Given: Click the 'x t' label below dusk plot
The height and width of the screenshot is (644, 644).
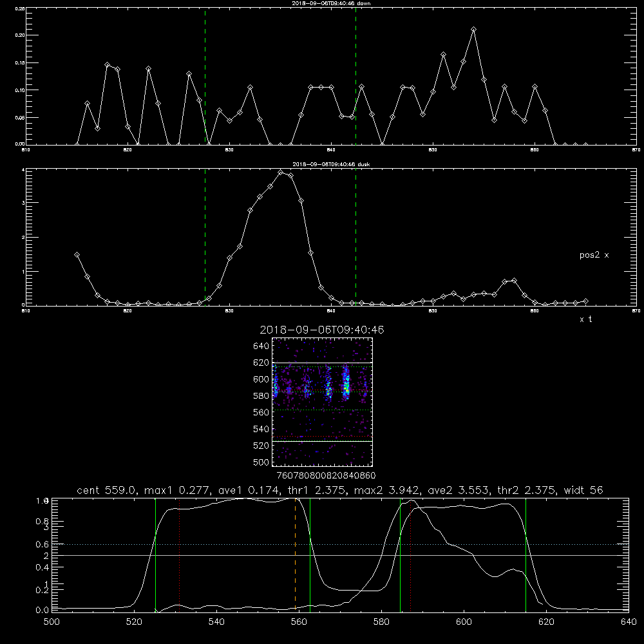Looking at the screenshot, I should (x=585, y=319).
